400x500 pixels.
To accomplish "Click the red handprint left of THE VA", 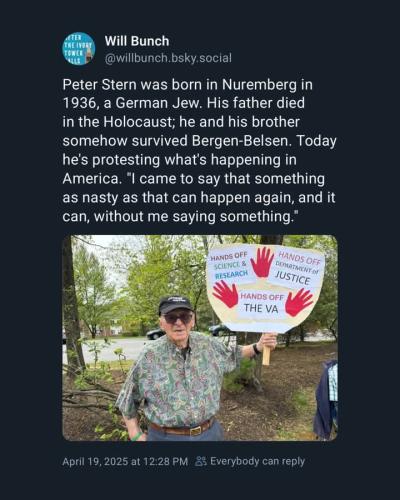I will 225,294.
